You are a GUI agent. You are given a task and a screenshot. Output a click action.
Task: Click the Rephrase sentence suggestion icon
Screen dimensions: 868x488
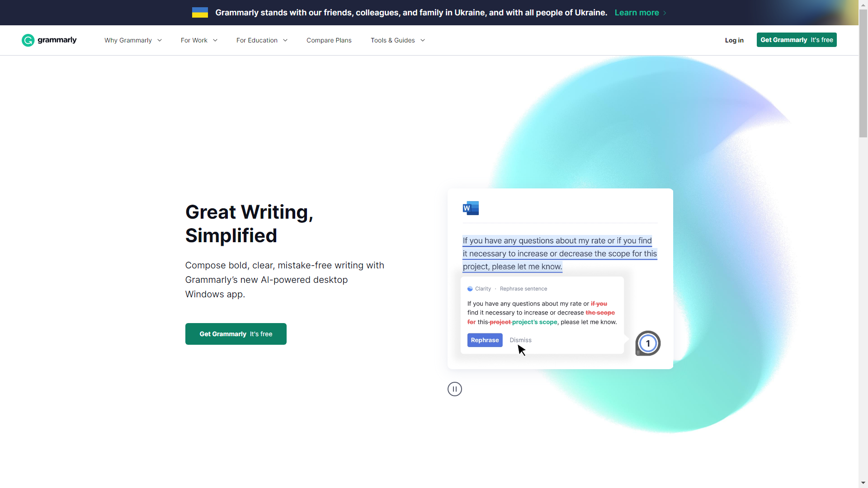470,289
